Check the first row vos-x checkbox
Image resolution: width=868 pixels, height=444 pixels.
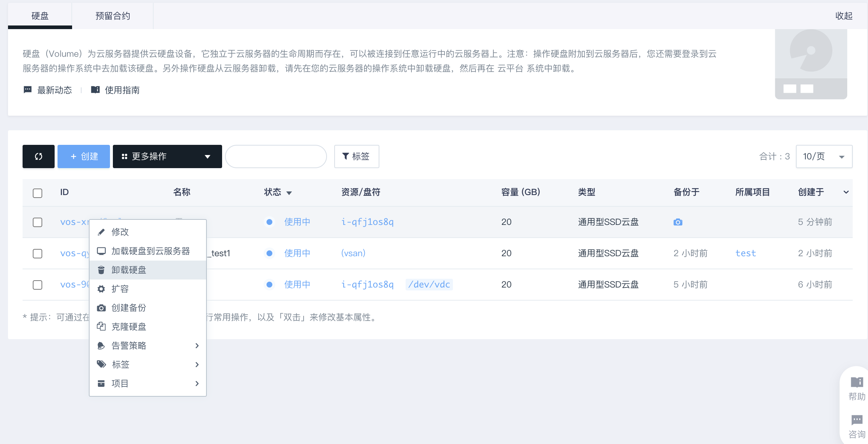pos(38,222)
